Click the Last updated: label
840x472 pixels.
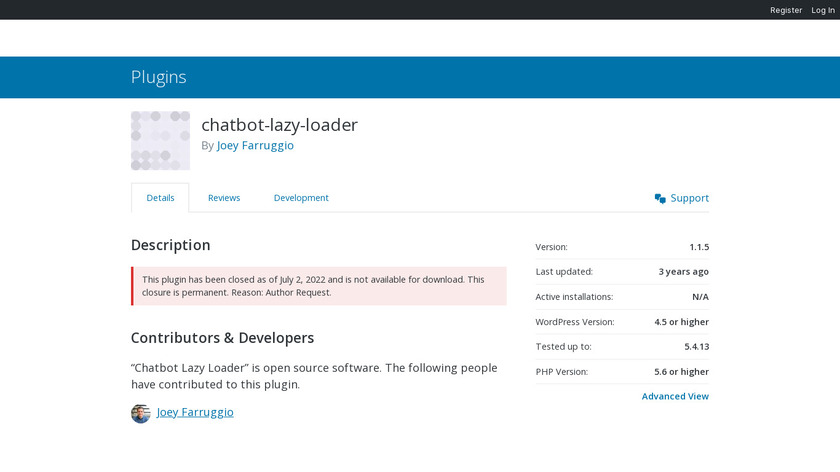click(x=564, y=272)
